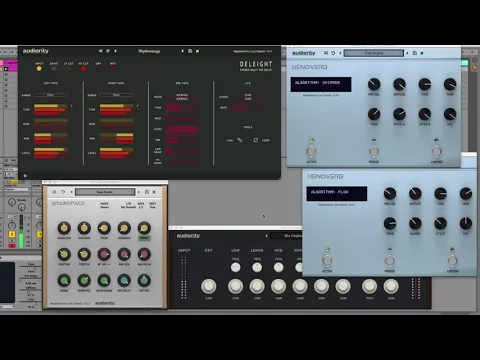
Task: Go to next preset in Deleight
Action: 182,51
